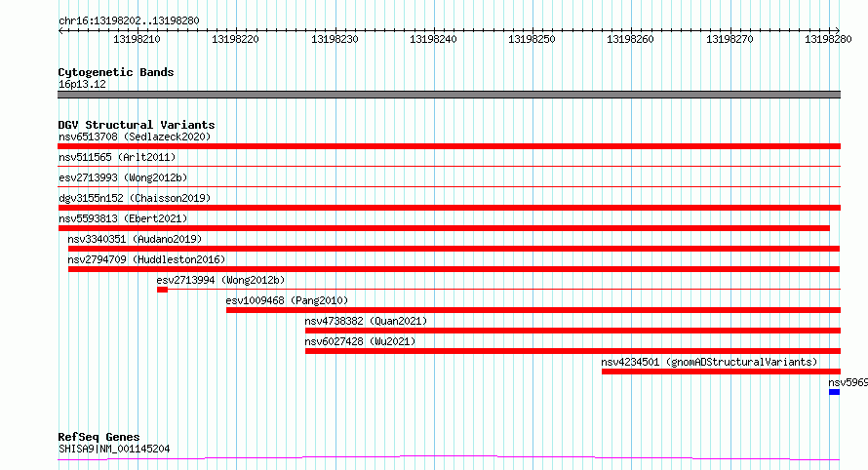The width and height of the screenshot is (868, 470).
Task: Click the nsv2794709 (Huddleston2016) label
Action: (146, 259)
